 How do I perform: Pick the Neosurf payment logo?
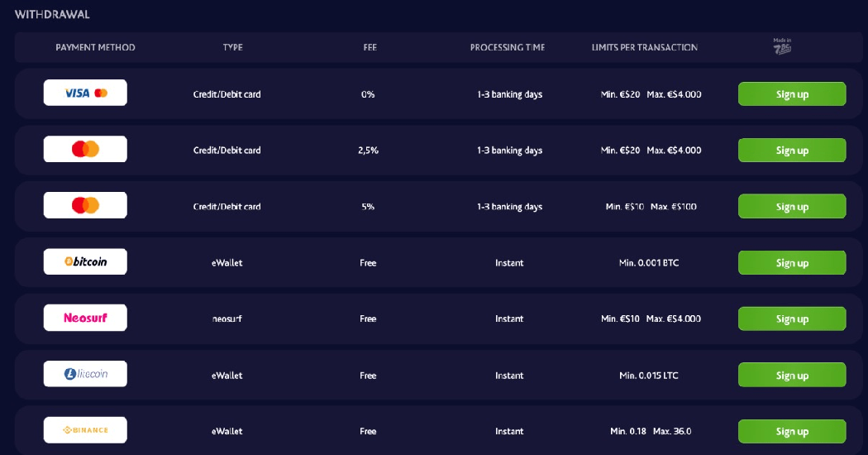click(x=85, y=318)
